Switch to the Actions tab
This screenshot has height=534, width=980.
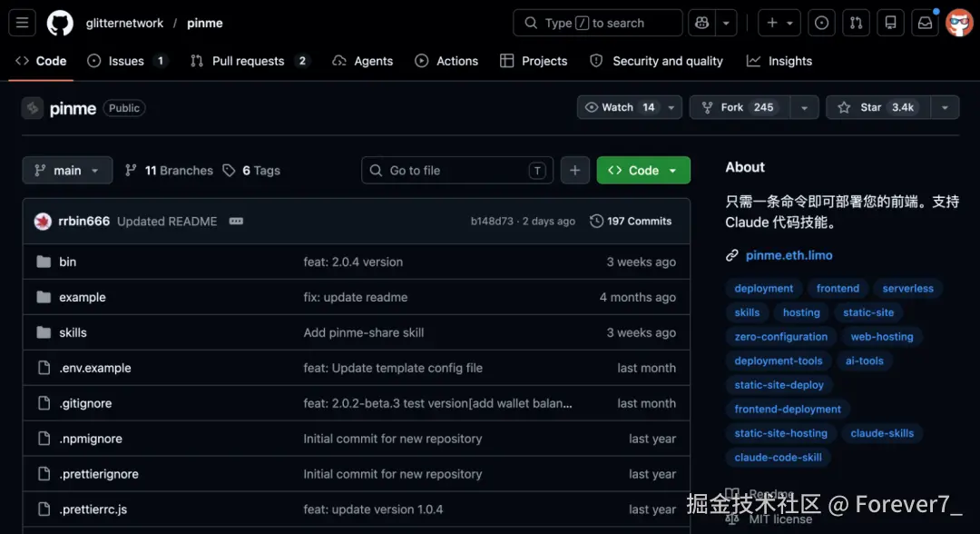[446, 61]
